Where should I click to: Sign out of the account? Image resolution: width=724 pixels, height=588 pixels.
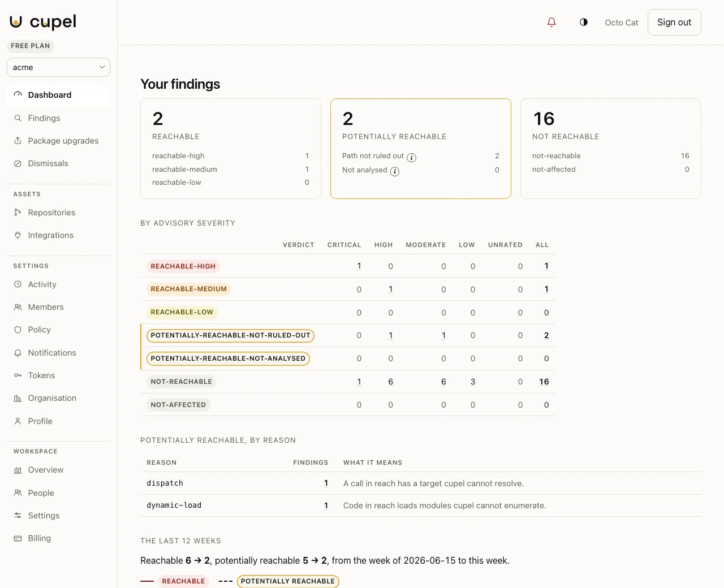[x=674, y=22]
